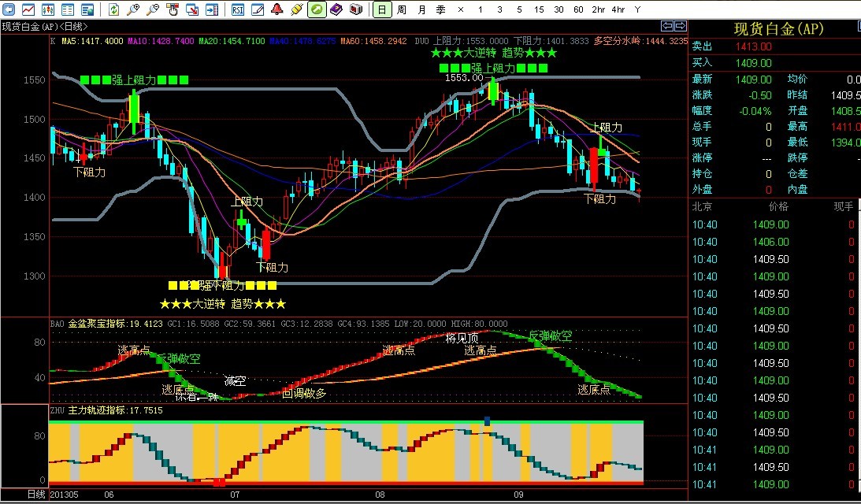The image size is (861, 504).
Task: Click the 日线 label at bottom left
Action: pyautogui.click(x=36, y=495)
